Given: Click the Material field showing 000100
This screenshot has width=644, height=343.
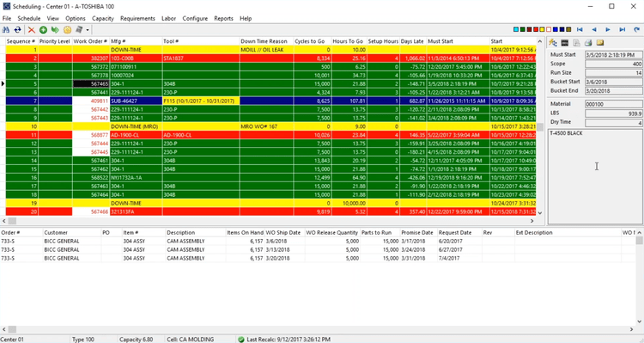Looking at the screenshot, I should [614, 104].
